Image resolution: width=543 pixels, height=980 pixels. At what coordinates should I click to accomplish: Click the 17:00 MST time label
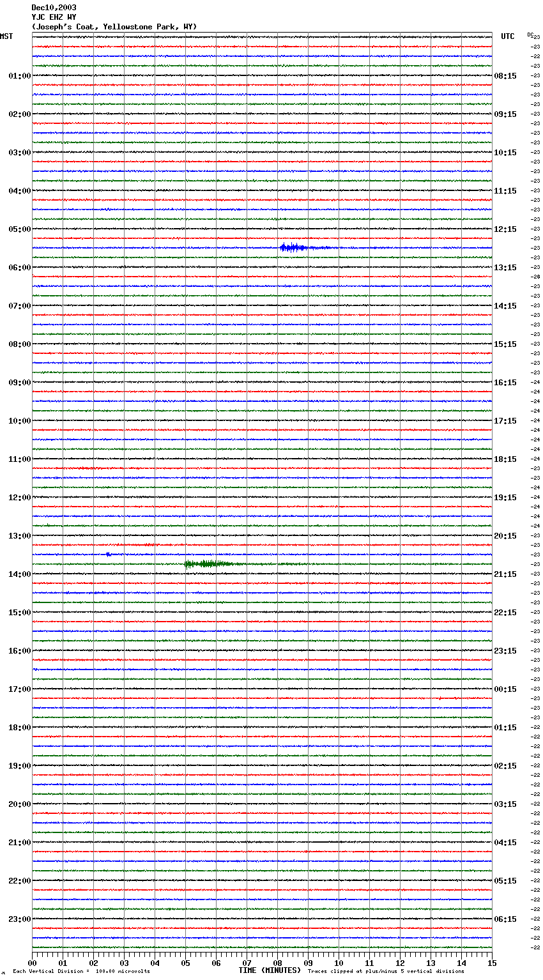(20, 689)
